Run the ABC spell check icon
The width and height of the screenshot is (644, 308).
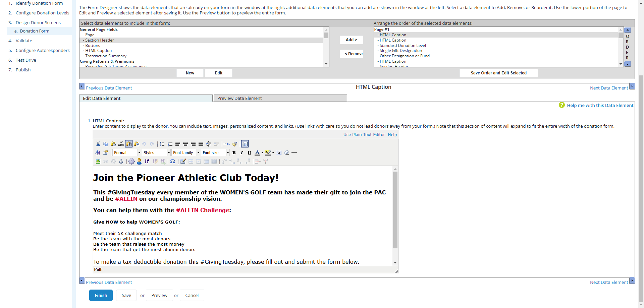(121, 144)
